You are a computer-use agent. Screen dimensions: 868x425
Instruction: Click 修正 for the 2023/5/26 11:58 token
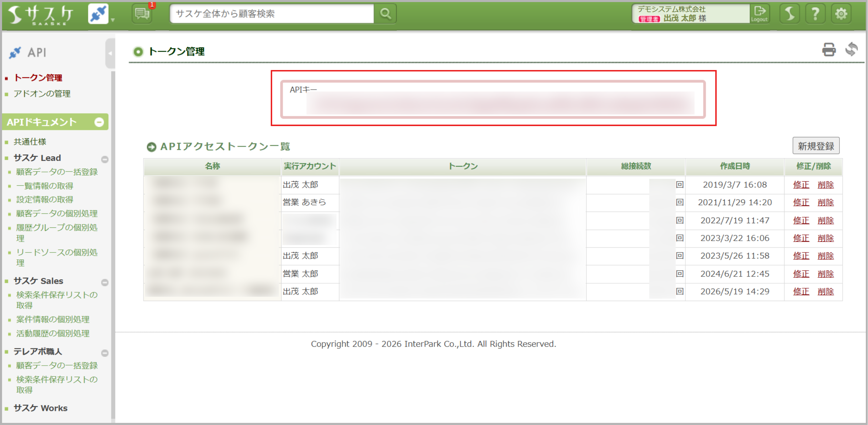(x=801, y=256)
